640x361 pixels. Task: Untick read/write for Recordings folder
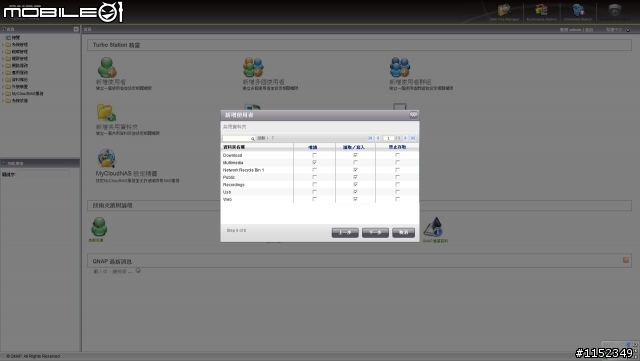click(356, 185)
